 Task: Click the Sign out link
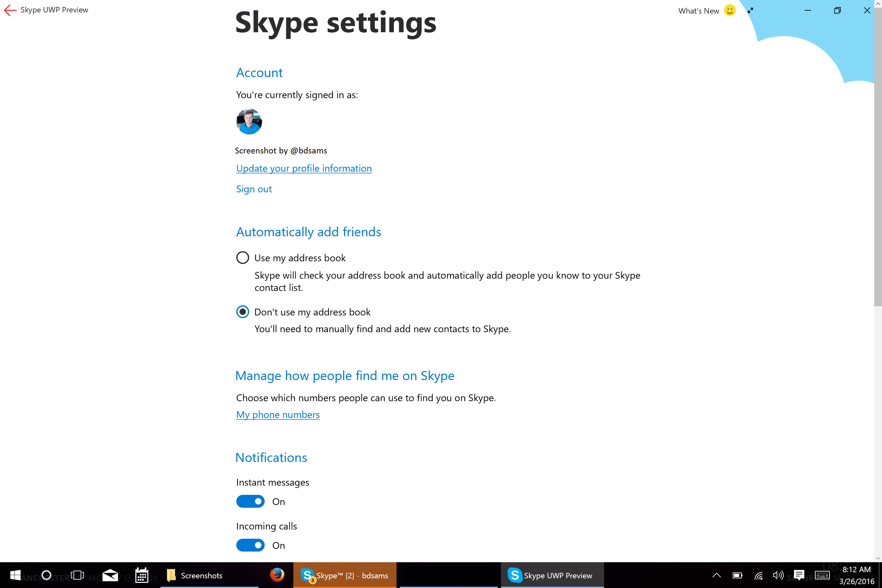(254, 189)
